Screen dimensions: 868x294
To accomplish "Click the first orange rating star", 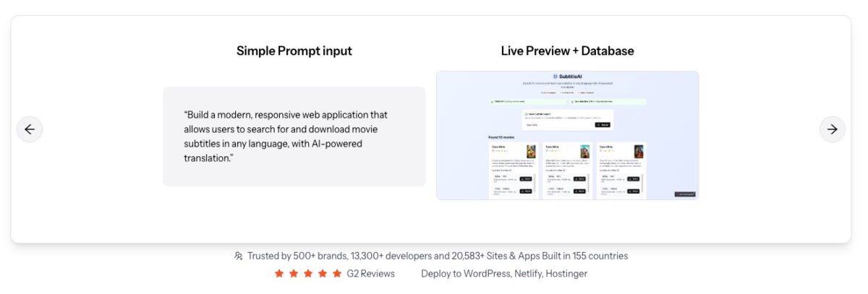I will tap(279, 274).
